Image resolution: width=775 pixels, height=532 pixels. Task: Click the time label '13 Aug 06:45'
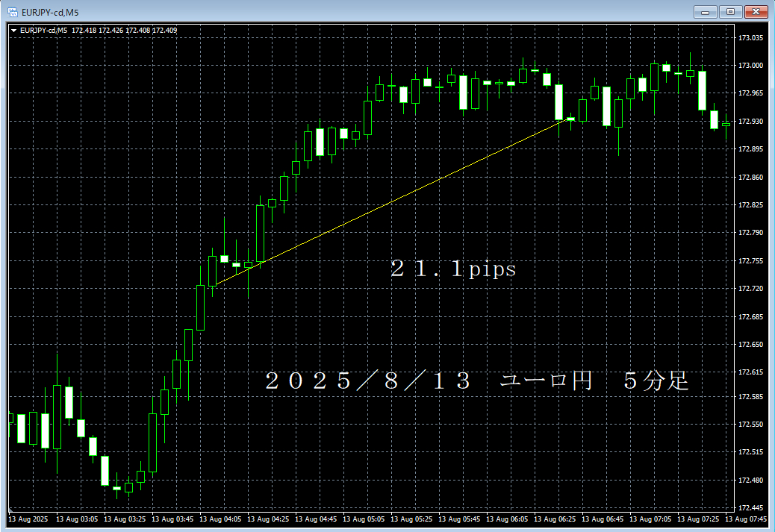tap(603, 519)
